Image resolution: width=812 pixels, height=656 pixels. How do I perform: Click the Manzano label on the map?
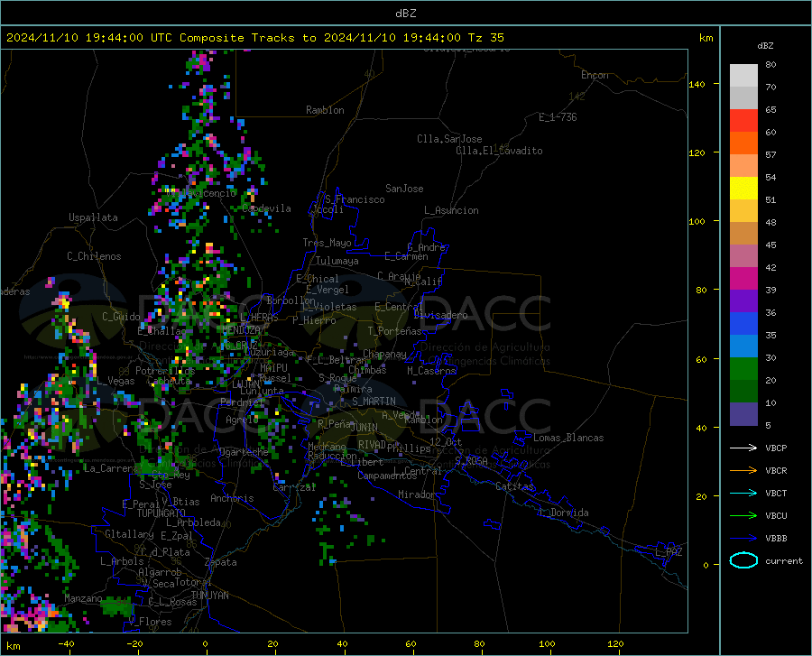point(83,598)
